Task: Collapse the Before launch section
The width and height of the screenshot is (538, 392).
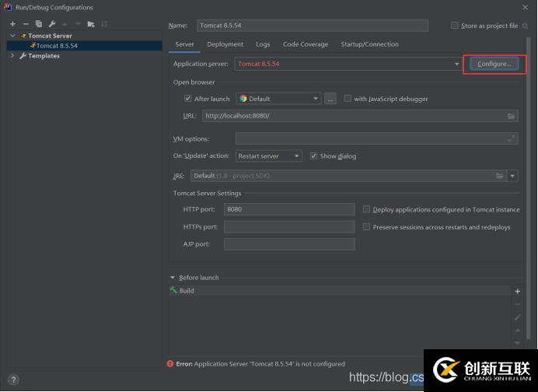Action: 173,278
